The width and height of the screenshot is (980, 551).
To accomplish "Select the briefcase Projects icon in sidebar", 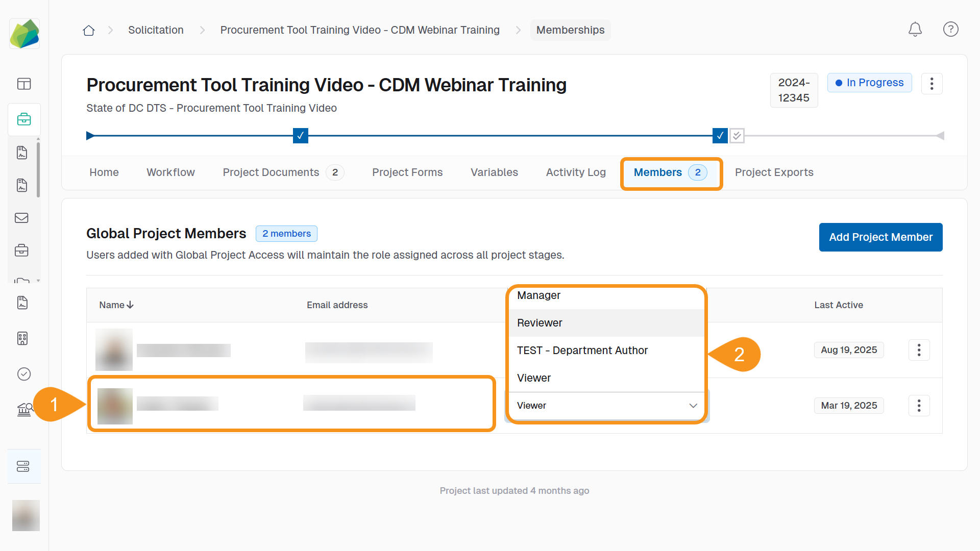I will point(24,119).
